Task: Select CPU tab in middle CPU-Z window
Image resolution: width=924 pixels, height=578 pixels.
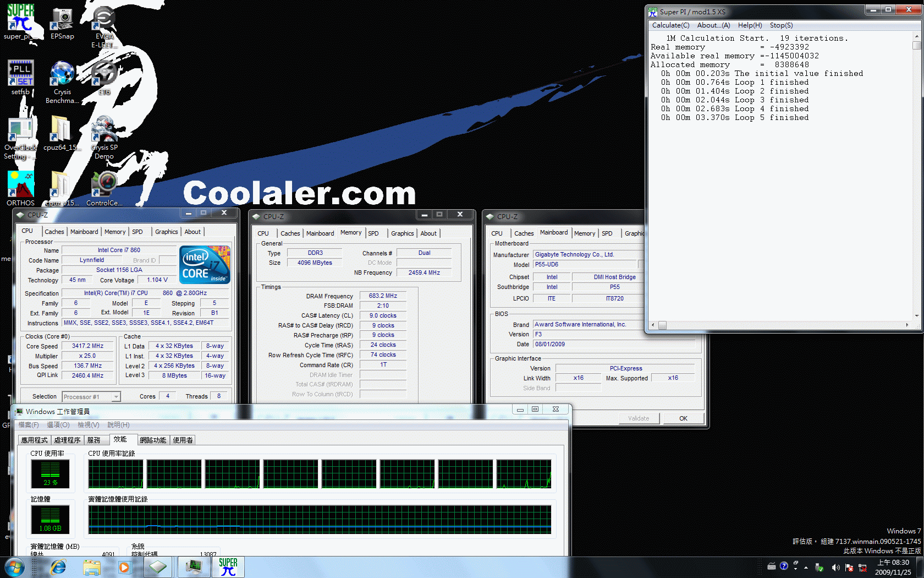Action: (263, 233)
